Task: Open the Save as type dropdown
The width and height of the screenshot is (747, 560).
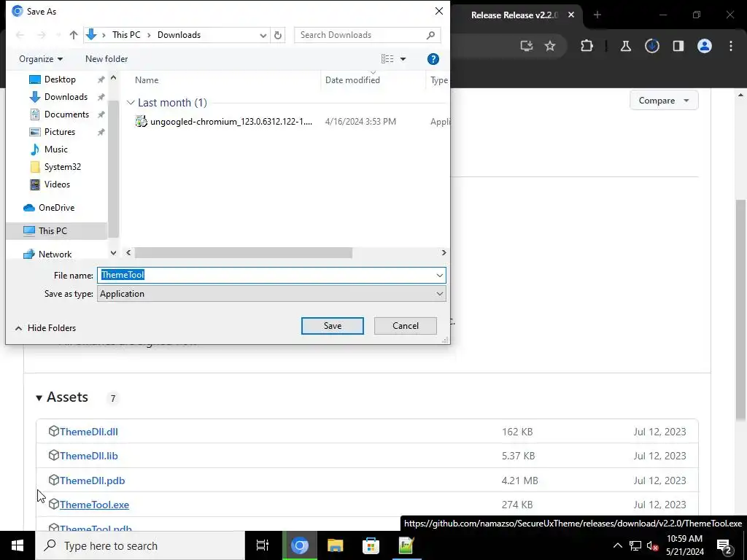Action: pos(439,294)
